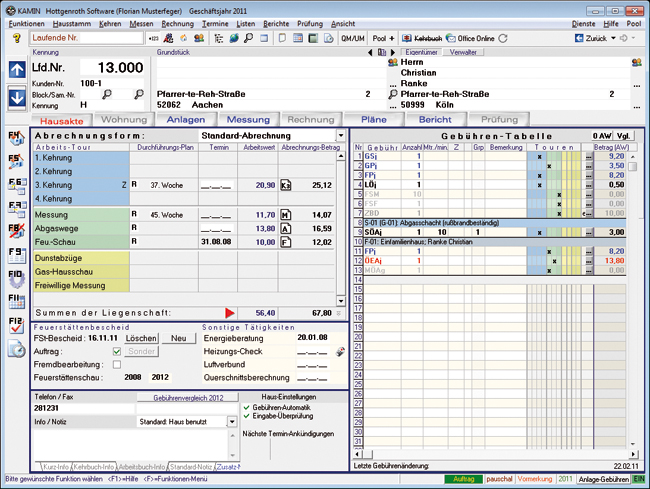This screenshot has height=489, width=650.
Task: Open the Funktionen menu
Action: point(27,24)
